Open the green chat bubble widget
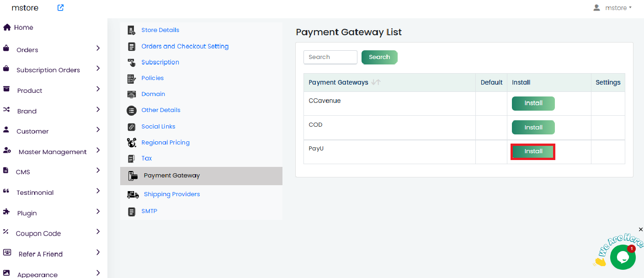Viewport: 644px width, 278px height. (623, 257)
